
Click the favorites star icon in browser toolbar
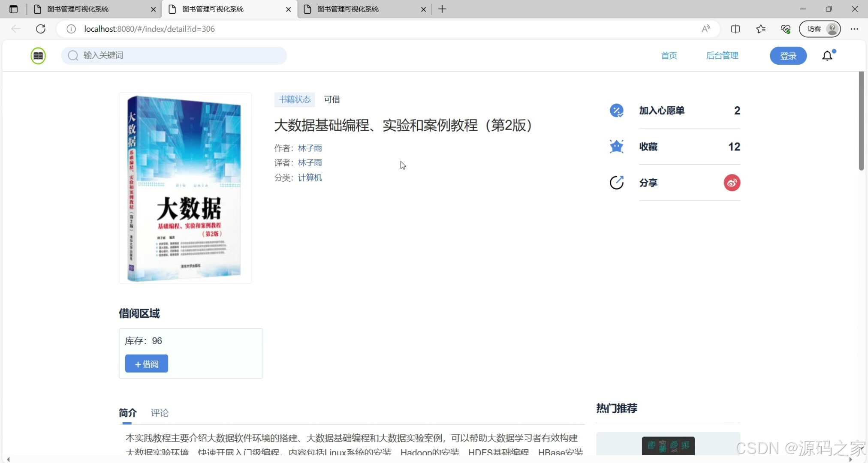pos(761,29)
